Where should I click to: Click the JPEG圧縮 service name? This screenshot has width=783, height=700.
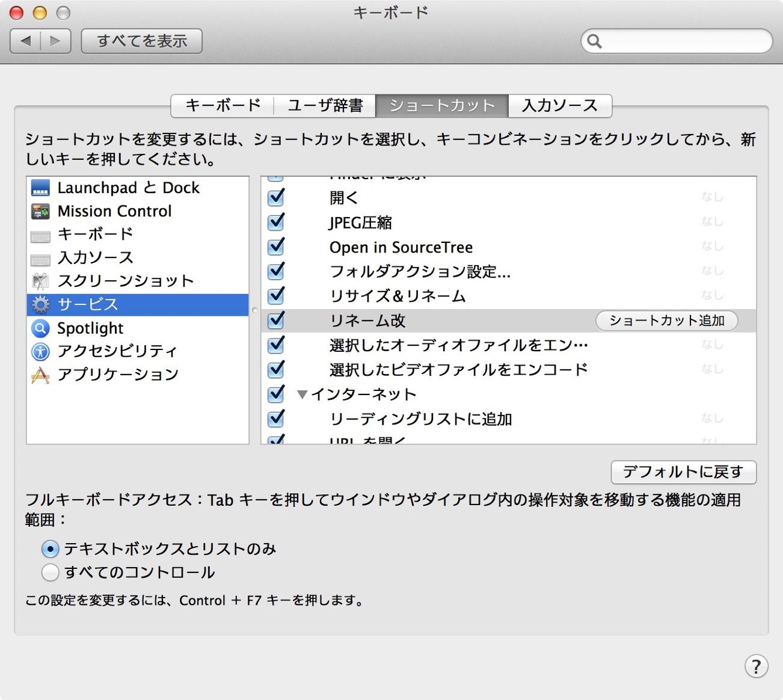coord(361,223)
